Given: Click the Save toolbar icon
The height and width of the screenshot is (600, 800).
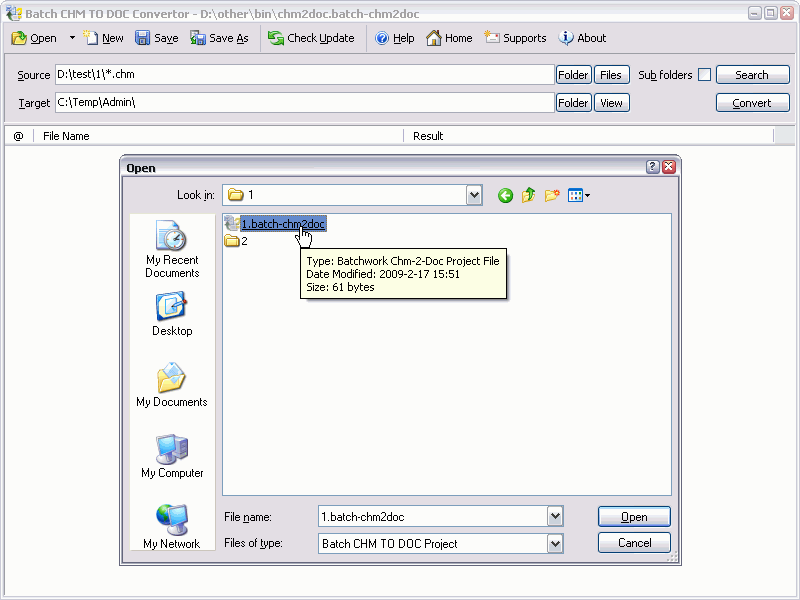Looking at the screenshot, I should tap(157, 38).
